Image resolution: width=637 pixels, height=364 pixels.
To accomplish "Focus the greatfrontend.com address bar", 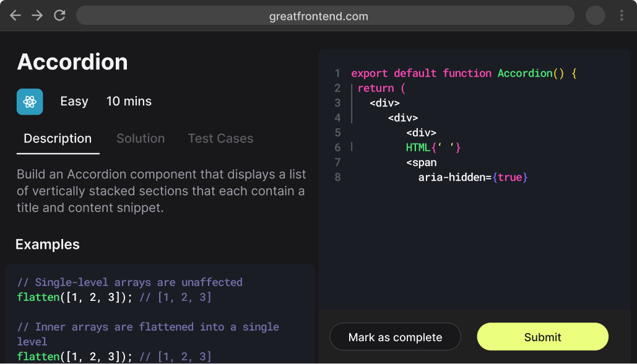I will [325, 16].
